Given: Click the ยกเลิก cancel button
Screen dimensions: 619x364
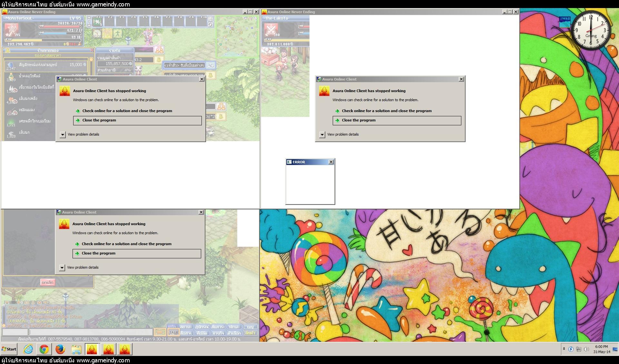Looking at the screenshot, I should click(47, 283).
